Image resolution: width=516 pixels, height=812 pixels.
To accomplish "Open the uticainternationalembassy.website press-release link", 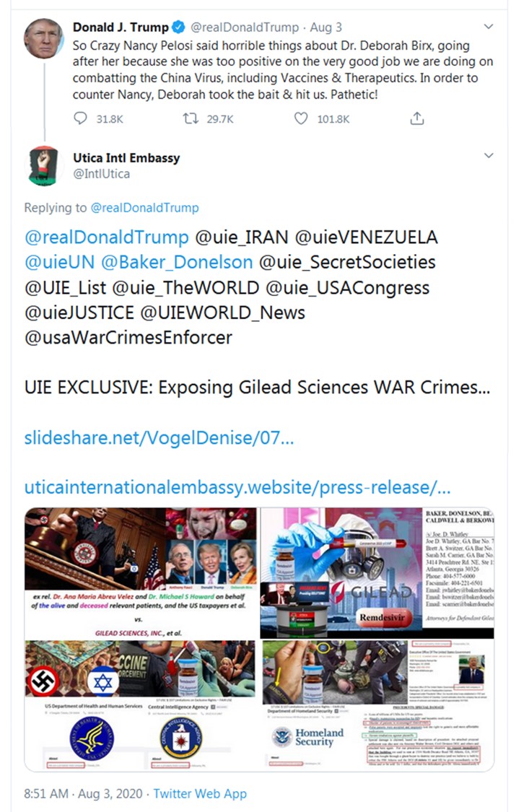I will (x=237, y=487).
